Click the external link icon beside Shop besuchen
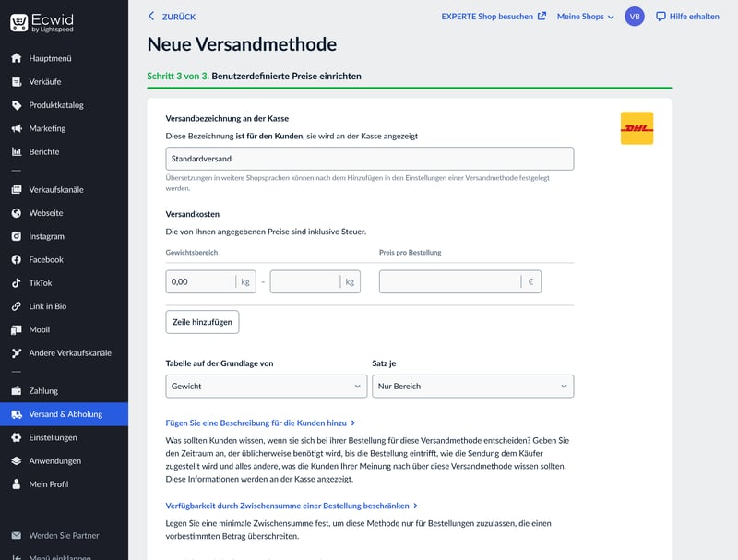 542,16
